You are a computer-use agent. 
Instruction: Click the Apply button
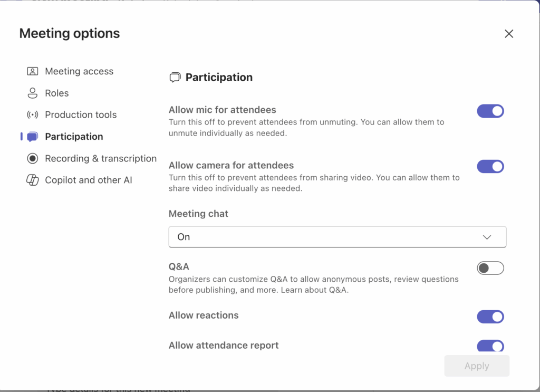(x=477, y=366)
